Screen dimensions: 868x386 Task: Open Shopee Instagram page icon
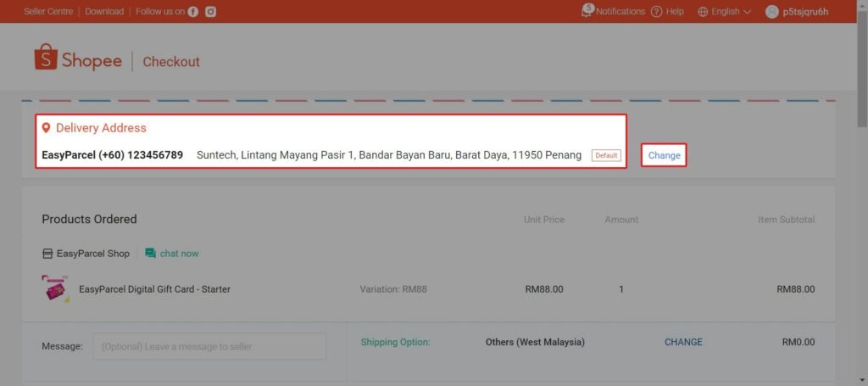point(210,12)
